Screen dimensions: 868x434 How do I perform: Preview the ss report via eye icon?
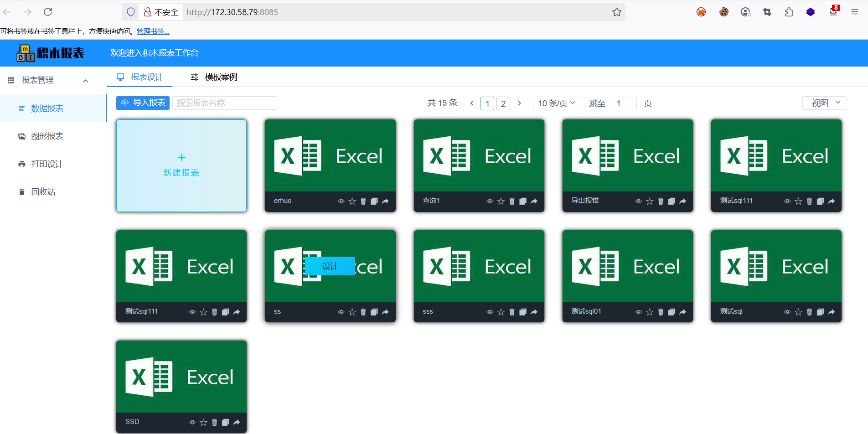pos(341,312)
